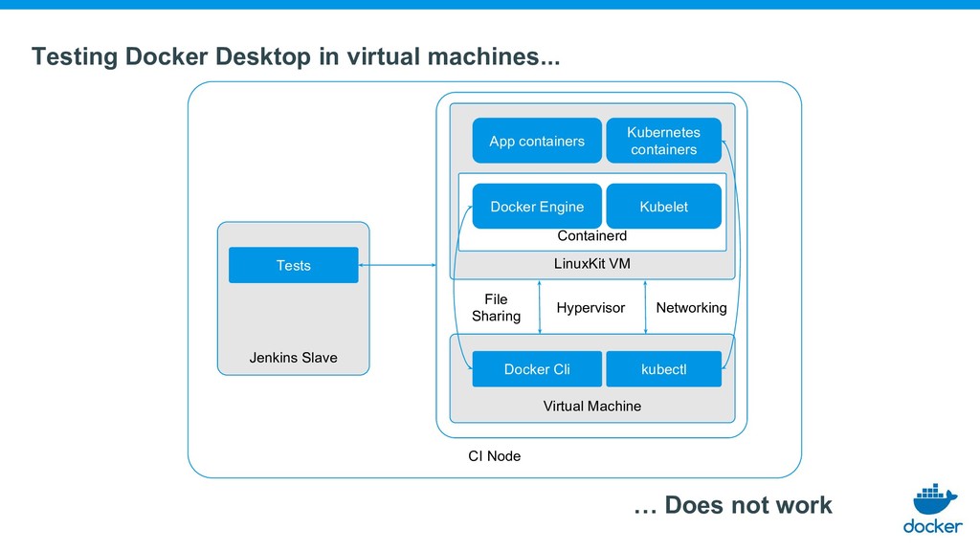Click the Docker Engine box
980x551 pixels.
537,207
